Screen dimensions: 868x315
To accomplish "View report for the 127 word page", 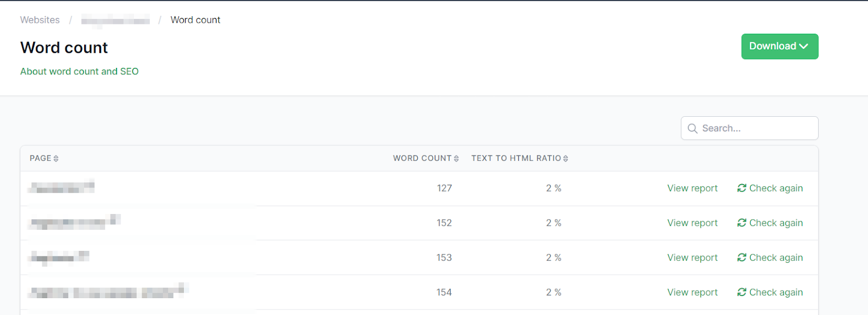I will coord(692,188).
